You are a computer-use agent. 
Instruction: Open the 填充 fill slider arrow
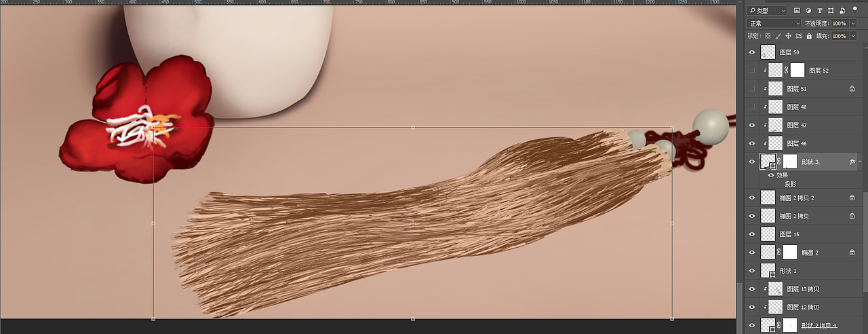(x=853, y=36)
